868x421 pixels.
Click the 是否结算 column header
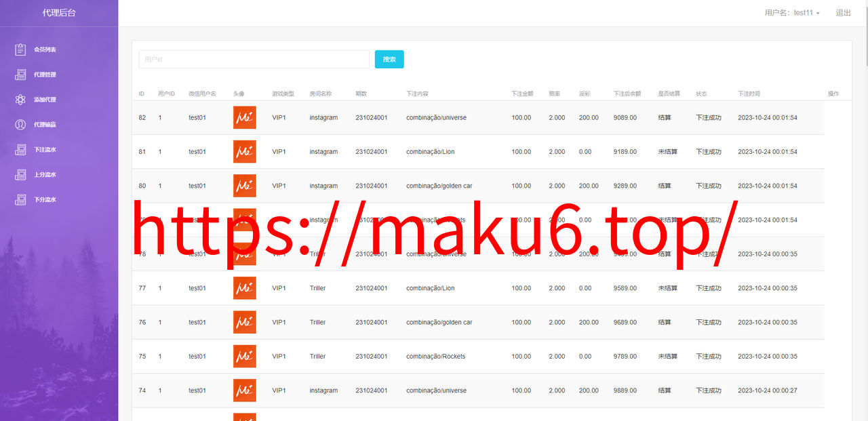coord(669,94)
